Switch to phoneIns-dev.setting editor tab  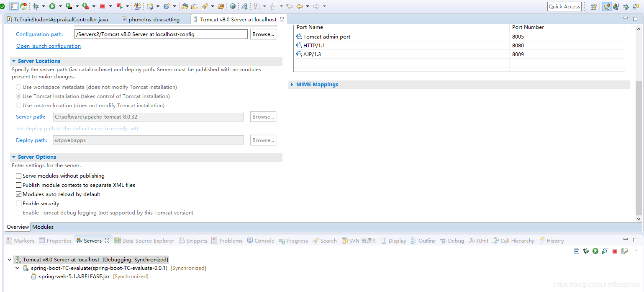coord(150,19)
